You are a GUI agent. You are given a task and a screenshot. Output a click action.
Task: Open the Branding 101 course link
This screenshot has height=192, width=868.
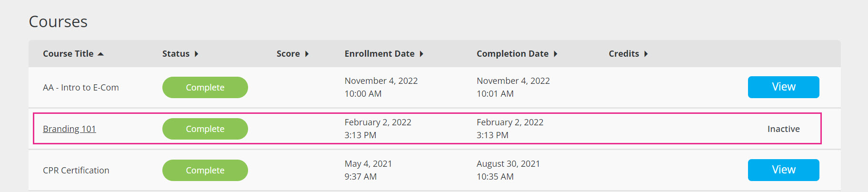coord(70,129)
